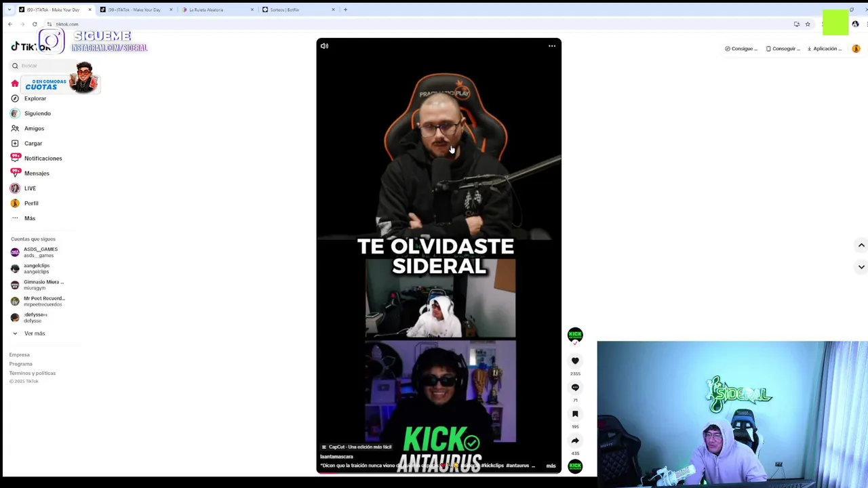Mute the TikTok video sound

(x=324, y=46)
